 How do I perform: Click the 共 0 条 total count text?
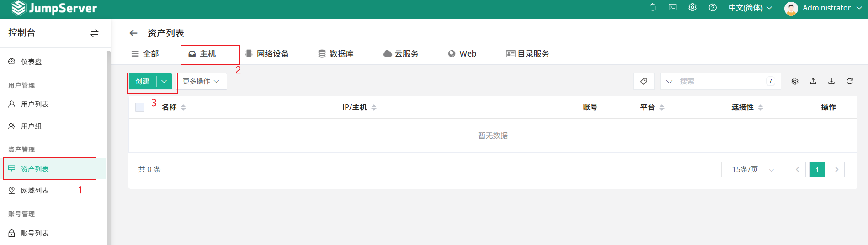(149, 169)
